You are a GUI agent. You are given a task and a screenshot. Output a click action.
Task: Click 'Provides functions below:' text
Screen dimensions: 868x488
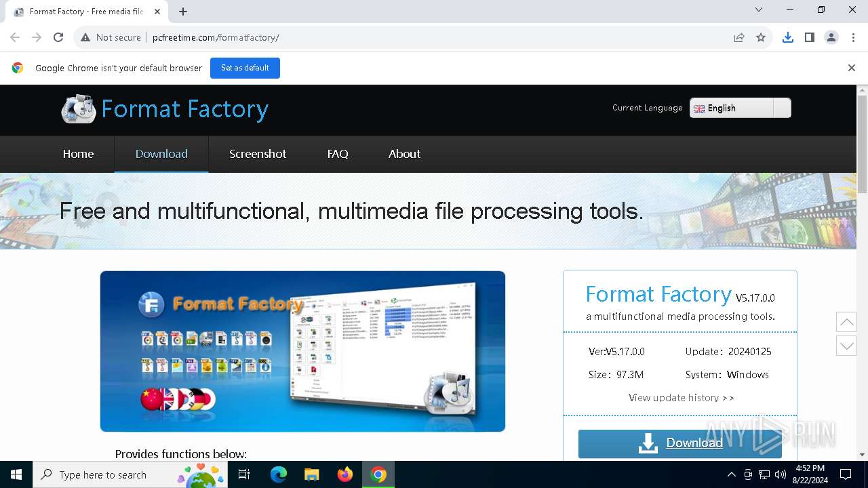point(181,454)
